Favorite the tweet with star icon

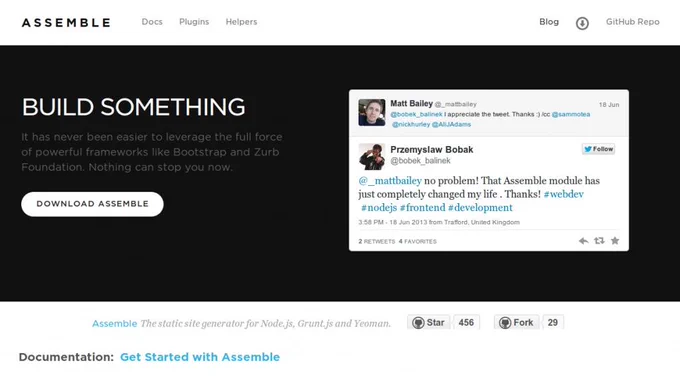(615, 241)
